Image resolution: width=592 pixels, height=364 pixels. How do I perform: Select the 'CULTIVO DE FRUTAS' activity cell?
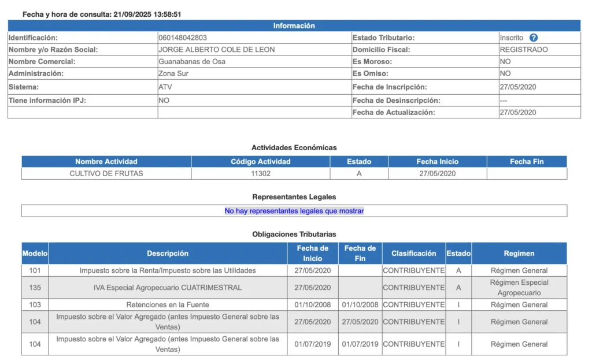pyautogui.click(x=106, y=173)
